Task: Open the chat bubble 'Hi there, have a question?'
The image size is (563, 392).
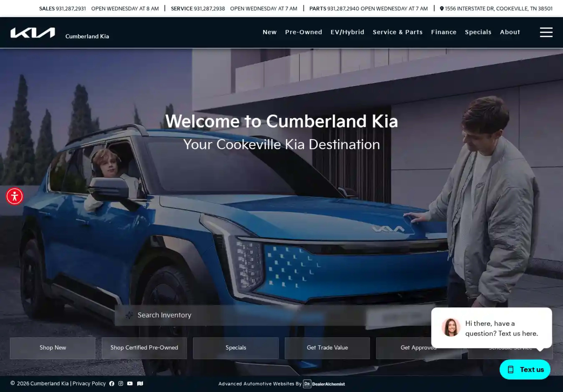Action: click(x=491, y=328)
